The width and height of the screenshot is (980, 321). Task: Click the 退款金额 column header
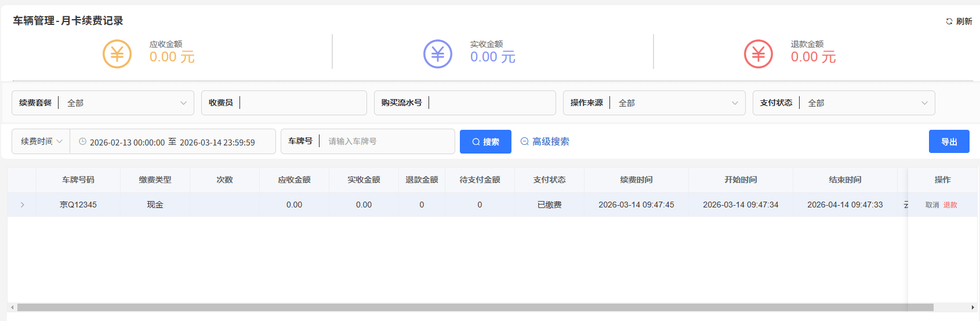(x=422, y=180)
